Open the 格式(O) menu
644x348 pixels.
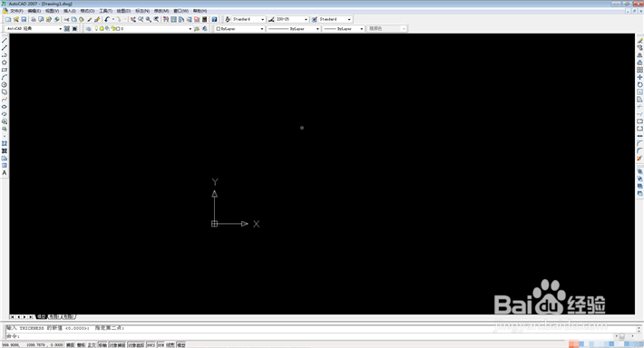[87, 11]
